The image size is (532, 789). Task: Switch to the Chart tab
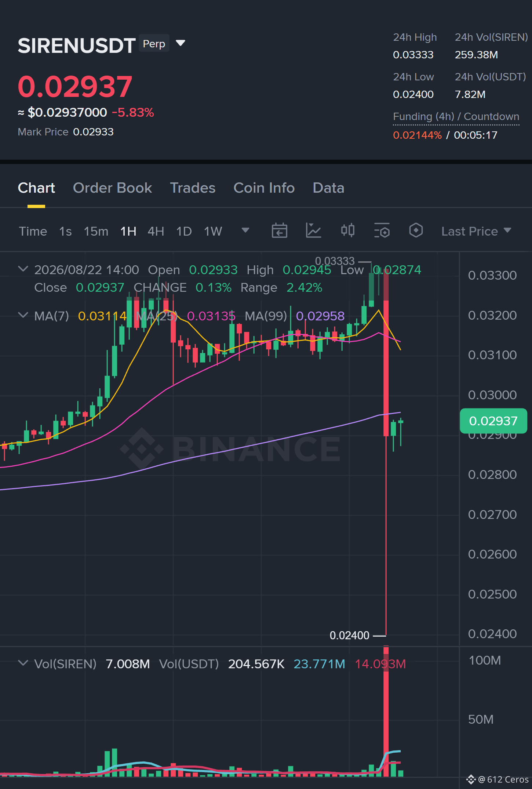point(36,188)
